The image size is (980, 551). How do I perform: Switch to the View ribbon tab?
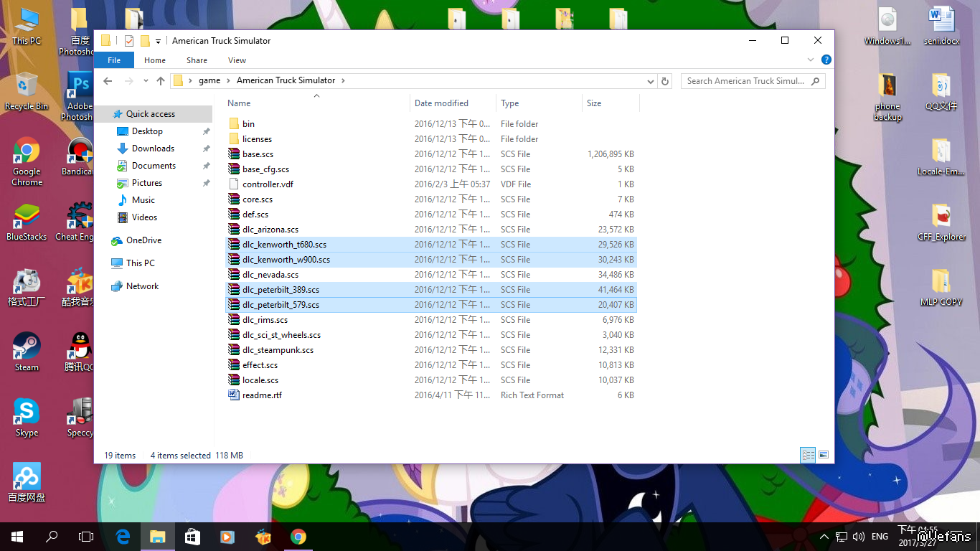(237, 60)
